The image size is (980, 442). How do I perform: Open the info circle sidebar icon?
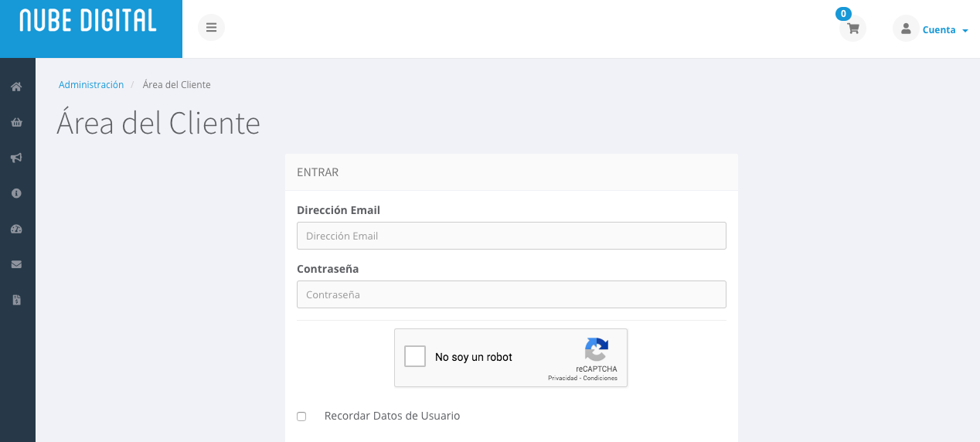pyautogui.click(x=16, y=193)
